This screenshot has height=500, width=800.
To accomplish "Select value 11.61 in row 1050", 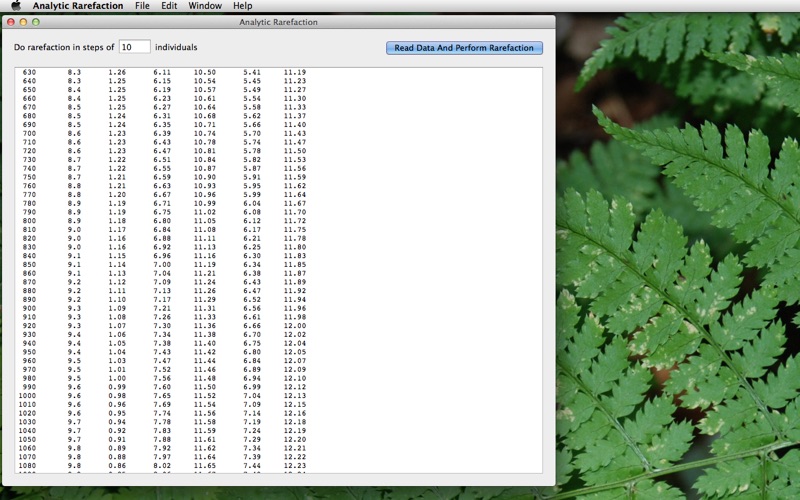I will [205, 439].
